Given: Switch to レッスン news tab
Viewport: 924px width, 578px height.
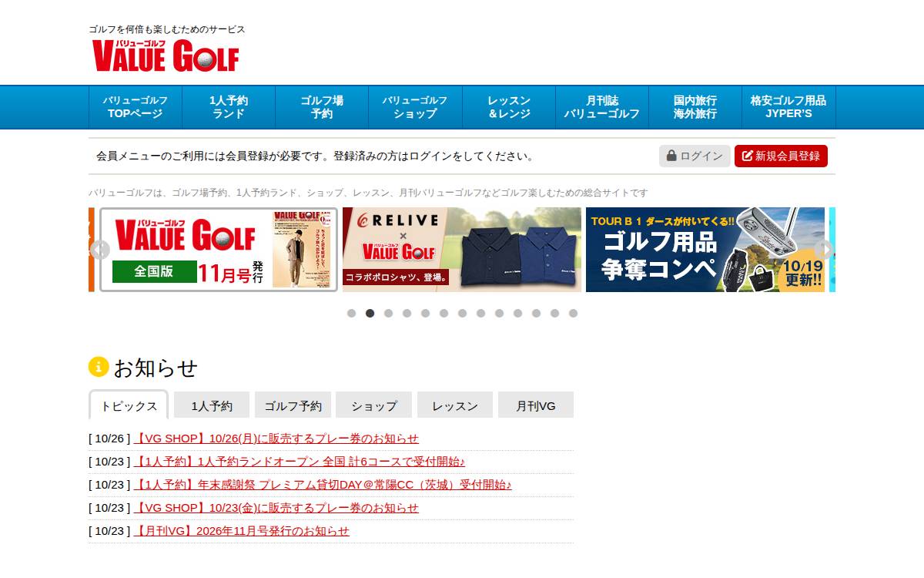Looking at the screenshot, I should point(455,405).
